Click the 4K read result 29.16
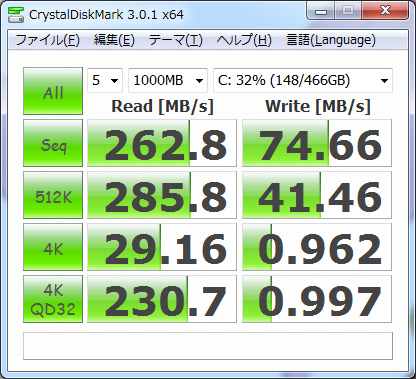The image size is (416, 379). click(162, 247)
